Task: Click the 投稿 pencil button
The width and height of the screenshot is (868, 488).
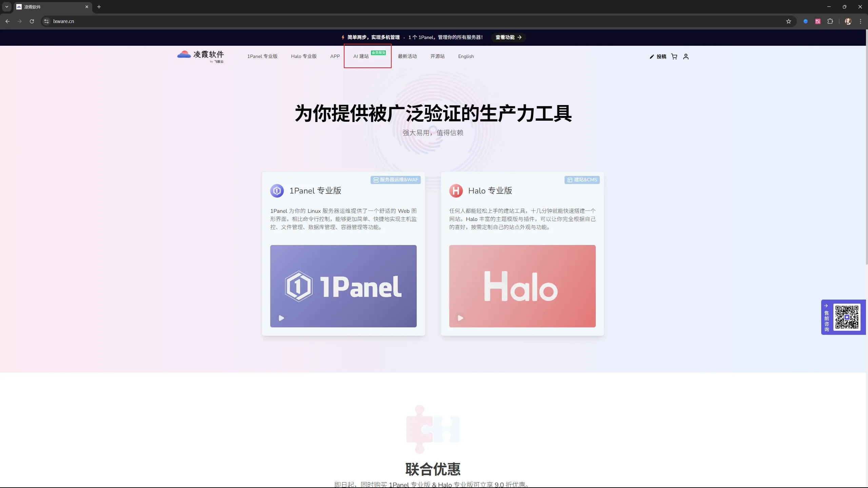Action: [x=658, y=57]
